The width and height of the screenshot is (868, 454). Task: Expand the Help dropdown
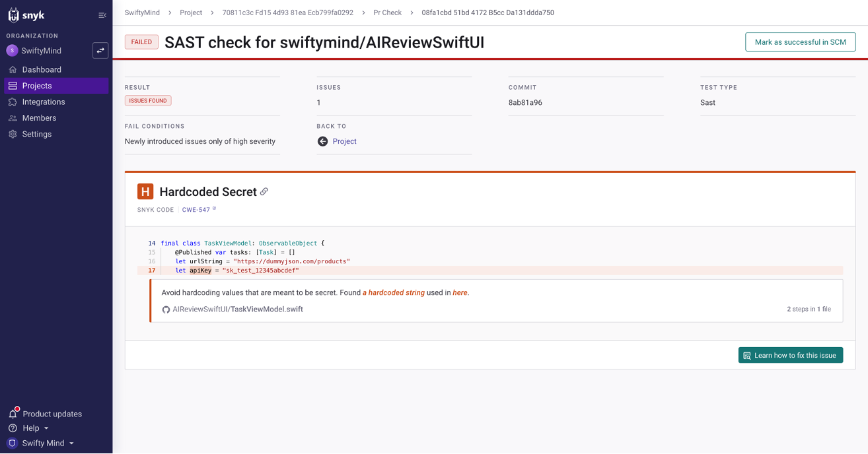pos(36,429)
